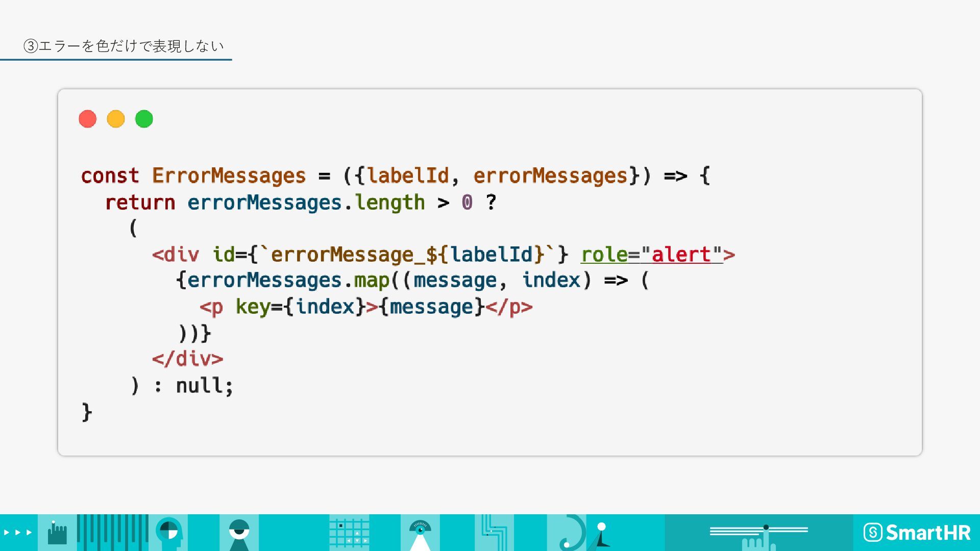Viewport: 980px width, 551px height.
Task: Click the green maximize dot in code window
Action: [144, 119]
